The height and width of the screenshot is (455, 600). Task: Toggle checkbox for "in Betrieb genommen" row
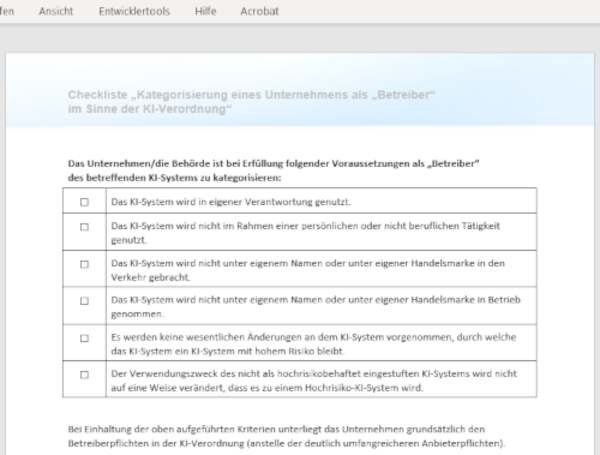(84, 299)
